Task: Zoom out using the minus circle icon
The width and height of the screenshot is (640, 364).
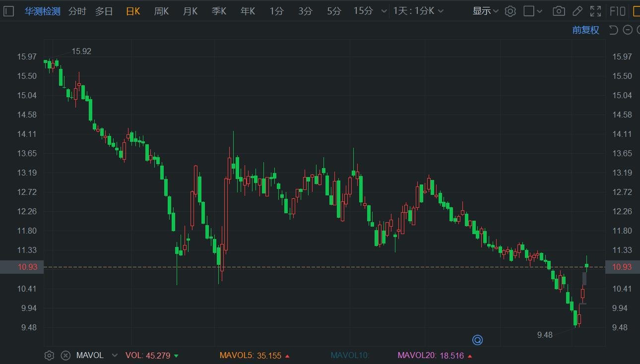Action: 628,30
